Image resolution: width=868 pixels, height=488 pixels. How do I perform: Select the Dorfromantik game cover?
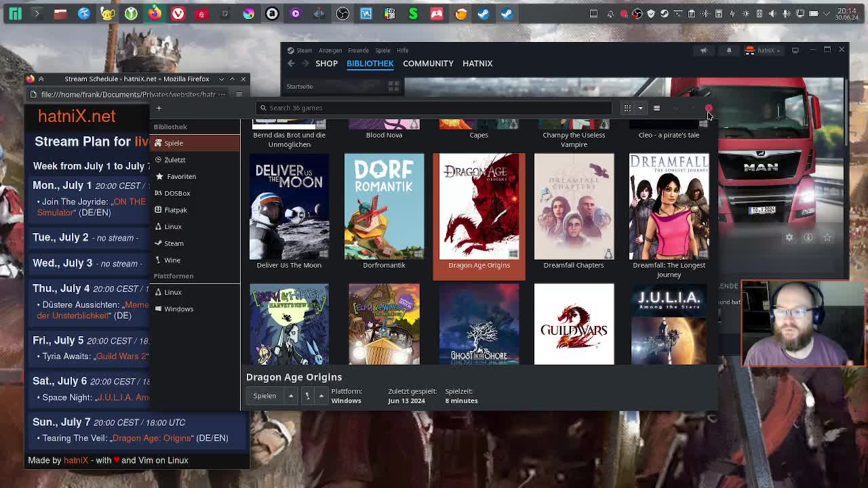(384, 207)
